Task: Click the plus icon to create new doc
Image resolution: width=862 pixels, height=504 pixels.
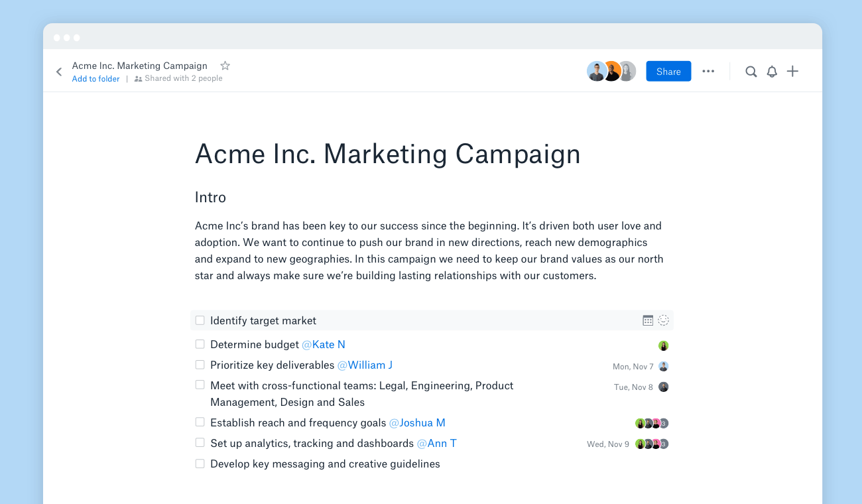Action: click(792, 72)
